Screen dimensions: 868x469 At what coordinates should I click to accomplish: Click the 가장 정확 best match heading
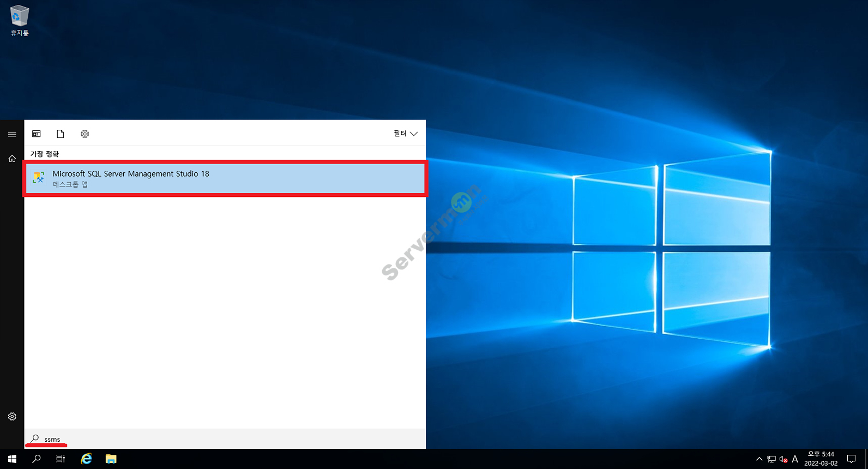pyautogui.click(x=45, y=154)
